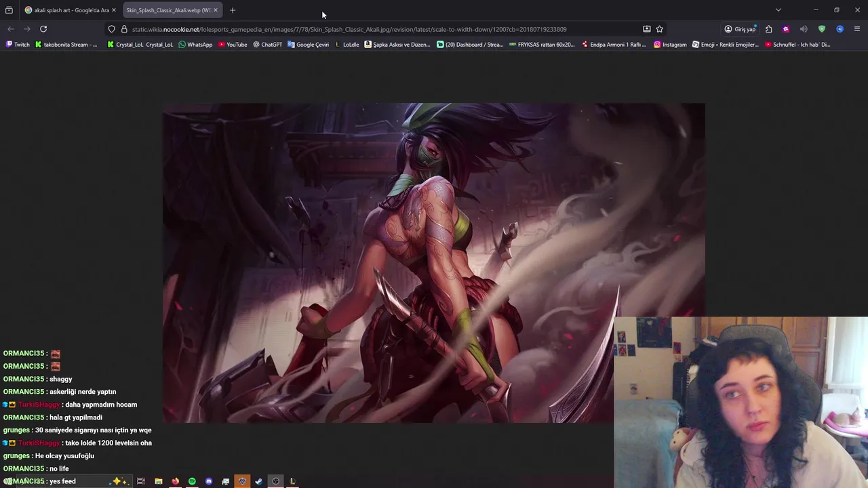The height and width of the screenshot is (488, 868).
Task: Open the YouTube bookmark
Action: tap(233, 45)
